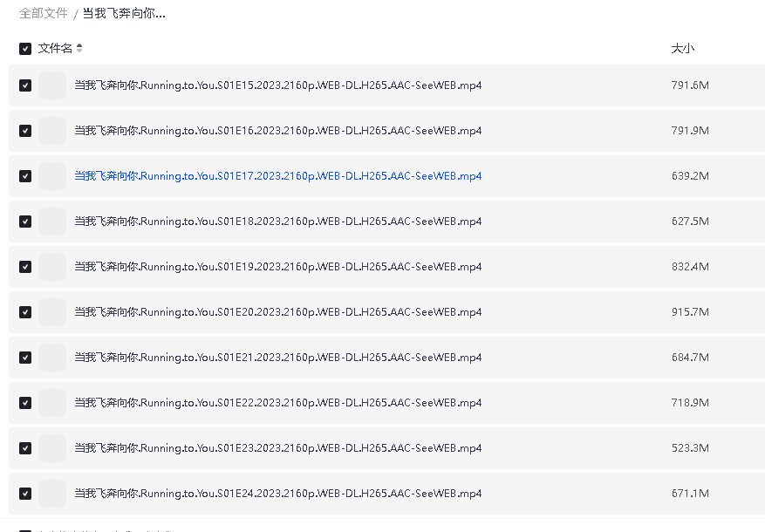Uncheck the S01E18 file checkbox
Screen dimensions: 765x532
(25, 222)
